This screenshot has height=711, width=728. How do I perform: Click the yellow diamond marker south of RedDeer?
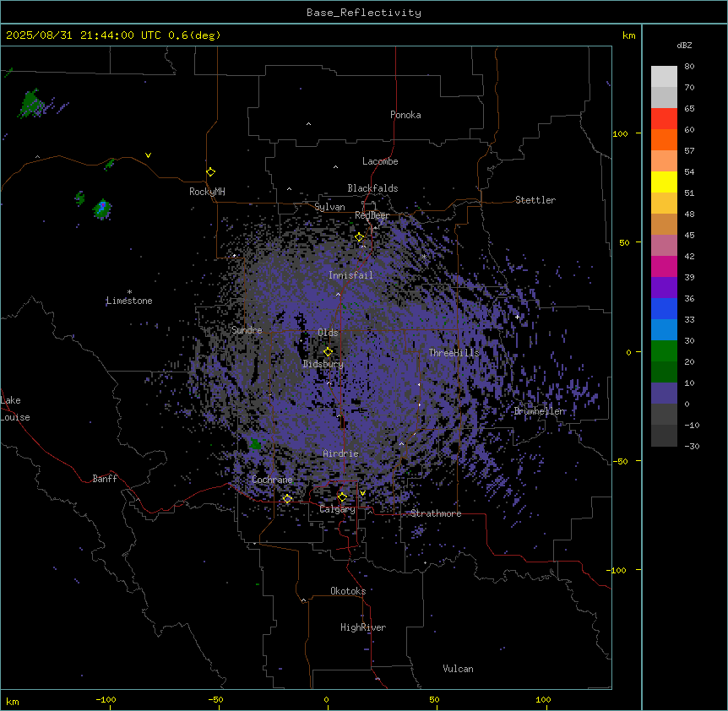tap(359, 237)
